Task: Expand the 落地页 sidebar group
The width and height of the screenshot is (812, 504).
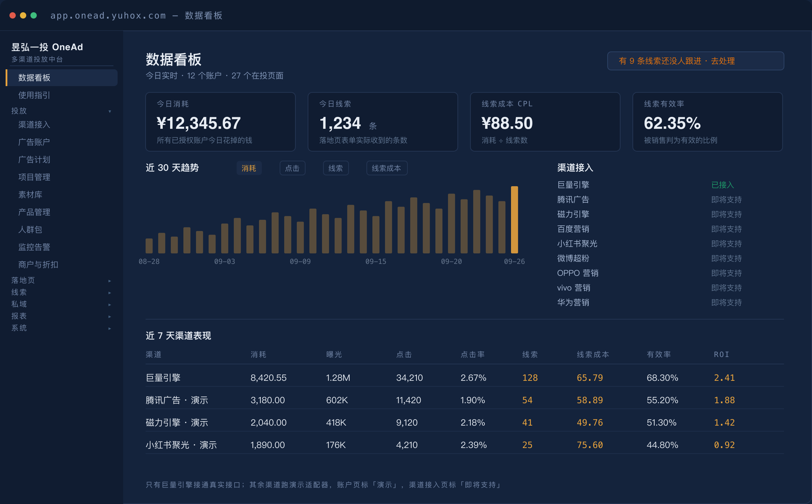Action: (62, 280)
